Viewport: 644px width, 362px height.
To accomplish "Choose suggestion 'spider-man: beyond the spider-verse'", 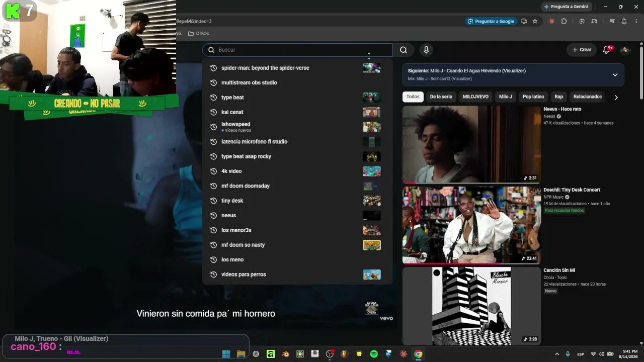I will click(x=297, y=68).
